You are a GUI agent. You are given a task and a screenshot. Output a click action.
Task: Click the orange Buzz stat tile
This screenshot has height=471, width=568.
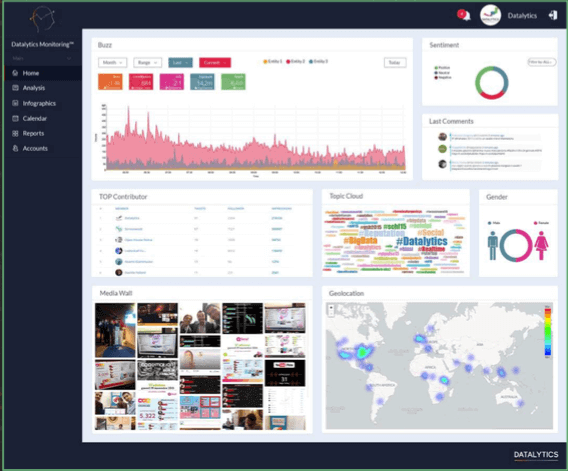tap(110, 82)
